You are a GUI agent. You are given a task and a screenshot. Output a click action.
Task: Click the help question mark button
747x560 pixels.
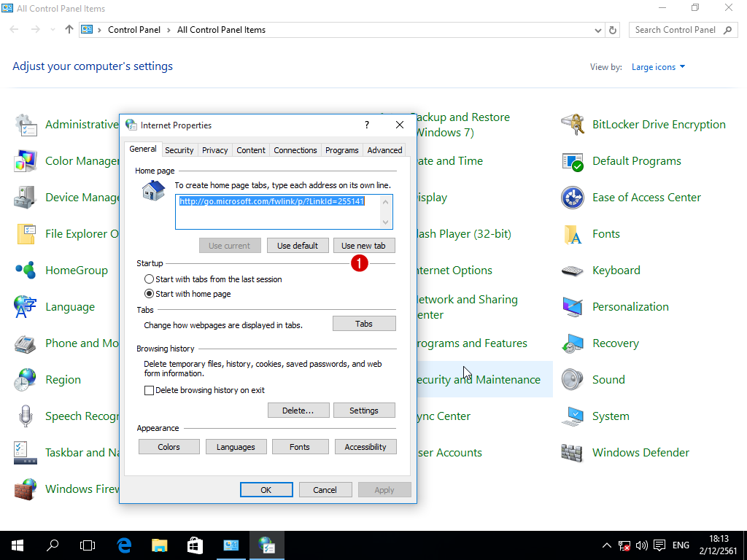click(x=367, y=125)
